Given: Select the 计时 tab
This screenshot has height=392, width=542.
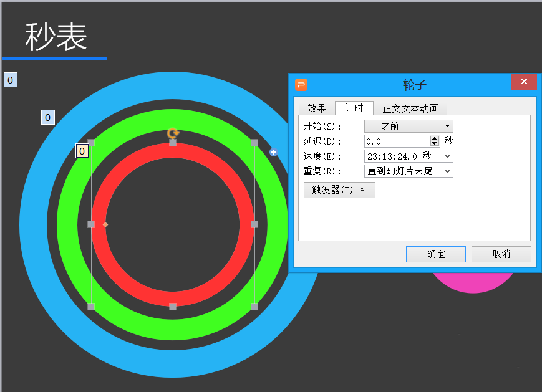Looking at the screenshot, I should click(354, 108).
